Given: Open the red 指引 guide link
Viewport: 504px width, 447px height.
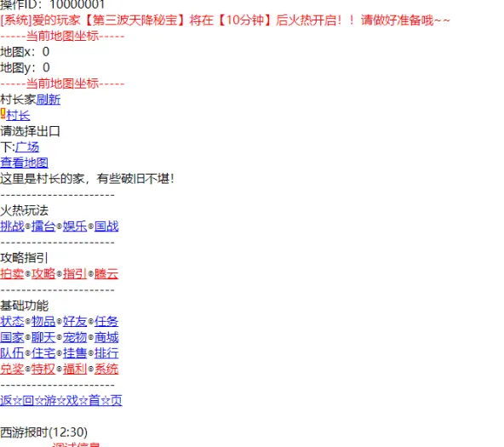Looking at the screenshot, I should [x=75, y=273].
